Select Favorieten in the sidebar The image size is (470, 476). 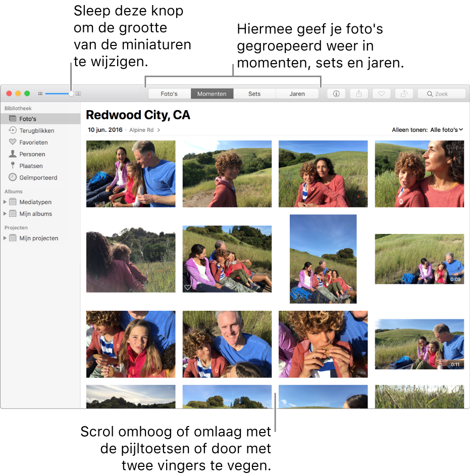33,142
